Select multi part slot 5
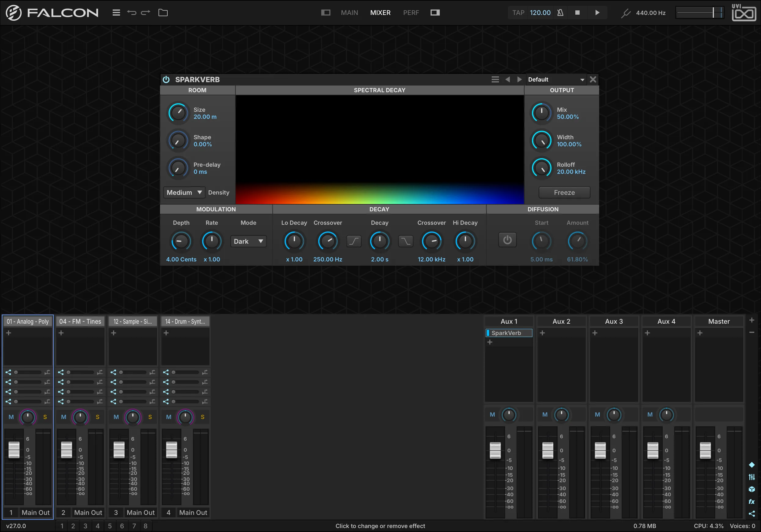Image resolution: width=761 pixels, height=532 pixels. point(110,526)
